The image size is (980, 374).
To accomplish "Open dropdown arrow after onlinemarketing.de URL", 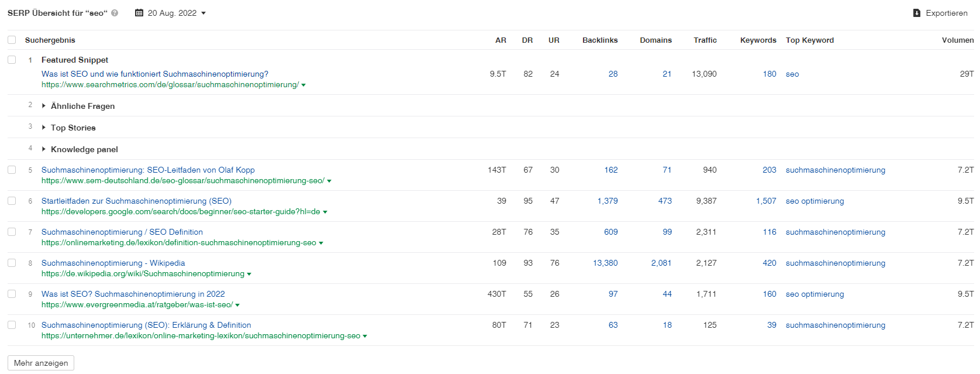I will (321, 243).
